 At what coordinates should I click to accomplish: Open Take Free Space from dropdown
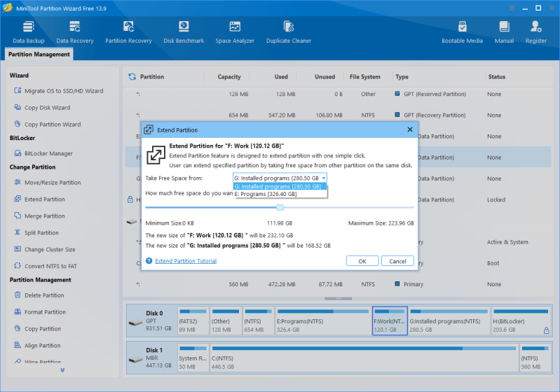coord(280,178)
